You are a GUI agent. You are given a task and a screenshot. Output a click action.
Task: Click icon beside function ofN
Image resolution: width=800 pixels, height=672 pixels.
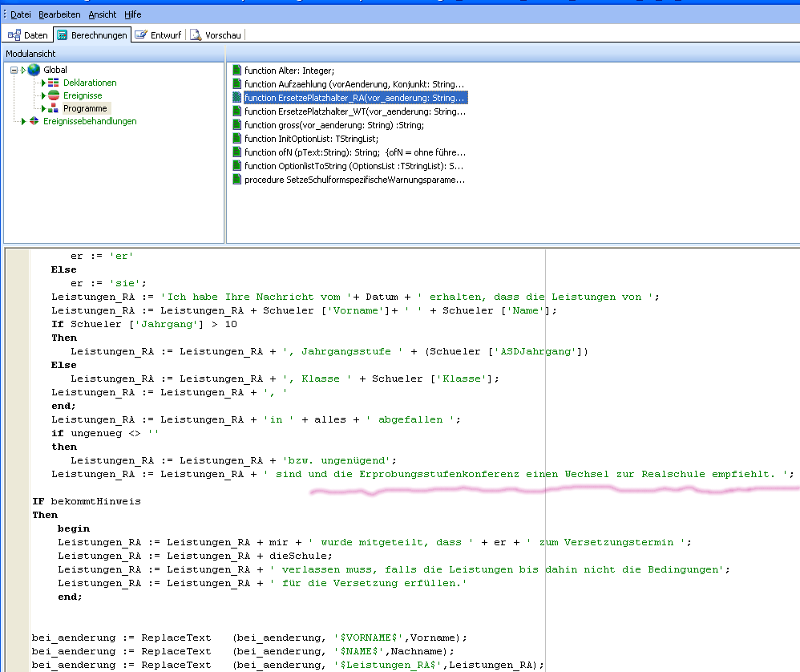point(236,152)
